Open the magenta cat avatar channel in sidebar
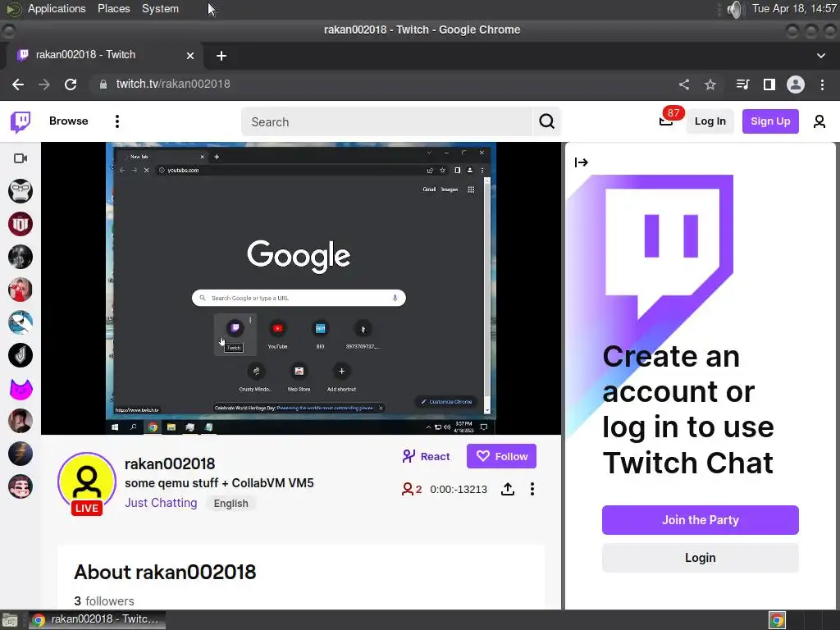The width and height of the screenshot is (840, 630). pyautogui.click(x=21, y=388)
